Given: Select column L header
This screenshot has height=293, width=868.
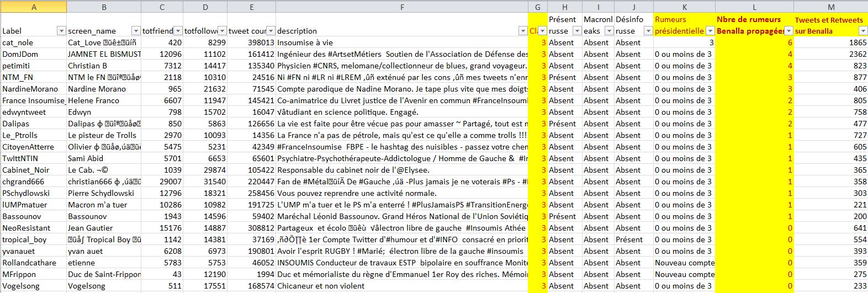Looking at the screenshot, I should [754, 7].
